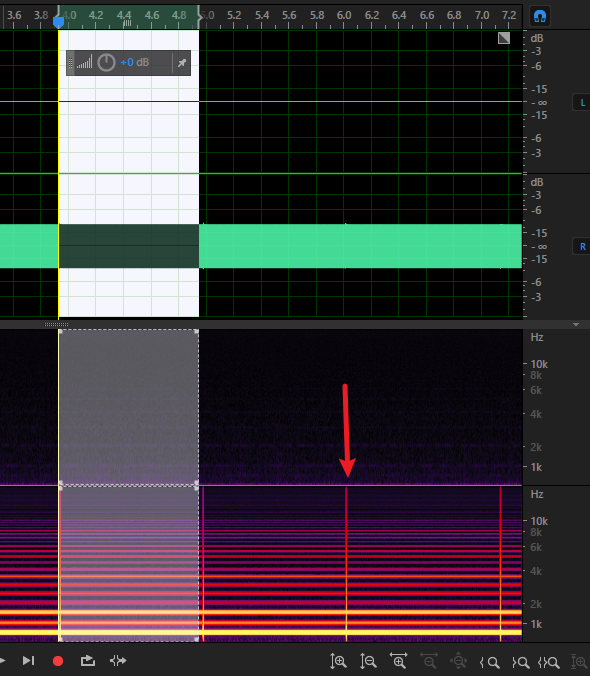Toggle Skip Selection button
Screen dimensions: 590x676
[118, 661]
